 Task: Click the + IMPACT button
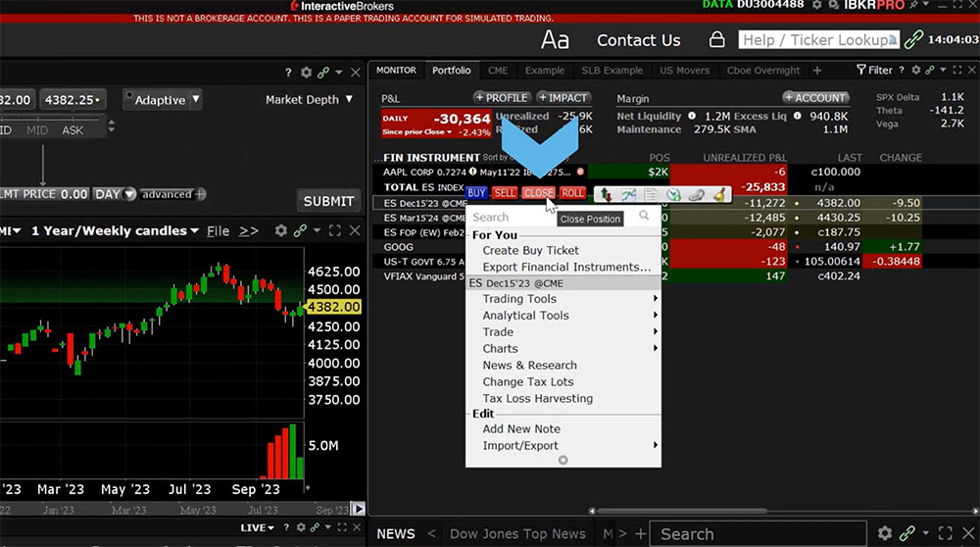[x=563, y=97]
